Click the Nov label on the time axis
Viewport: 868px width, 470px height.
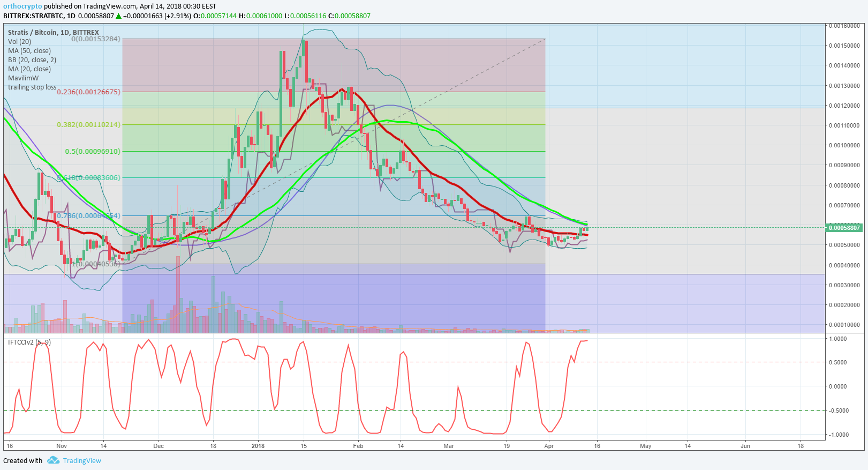[x=62, y=446]
